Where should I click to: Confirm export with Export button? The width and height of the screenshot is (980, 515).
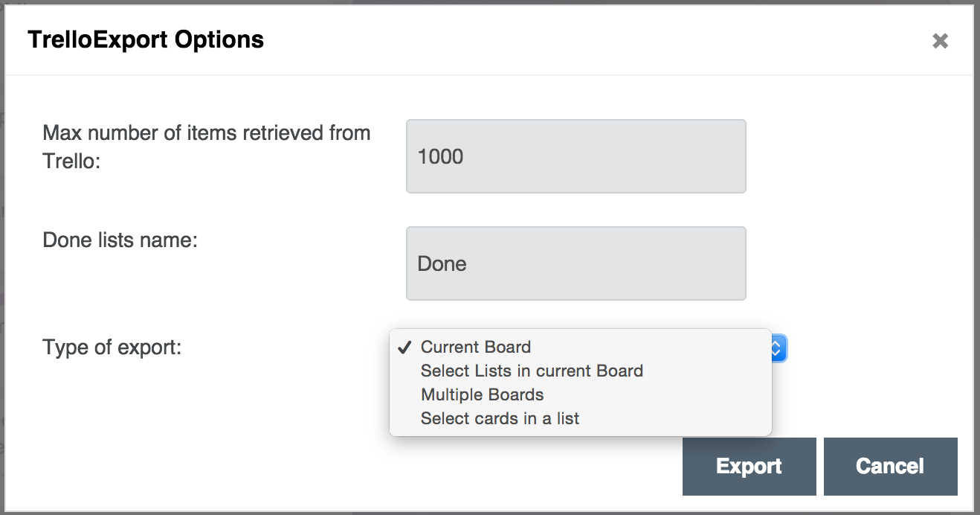click(x=749, y=466)
